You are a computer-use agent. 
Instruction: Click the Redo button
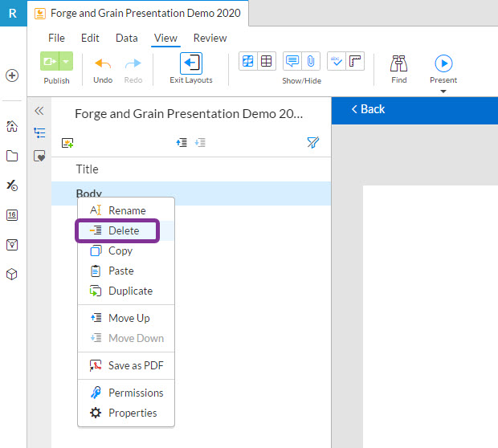pyautogui.click(x=133, y=69)
